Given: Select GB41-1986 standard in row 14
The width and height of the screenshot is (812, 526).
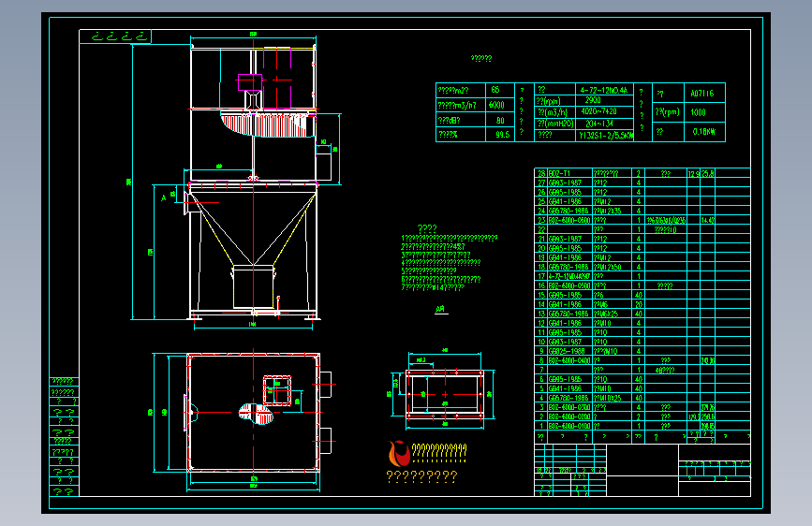Looking at the screenshot, I should coord(565,304).
